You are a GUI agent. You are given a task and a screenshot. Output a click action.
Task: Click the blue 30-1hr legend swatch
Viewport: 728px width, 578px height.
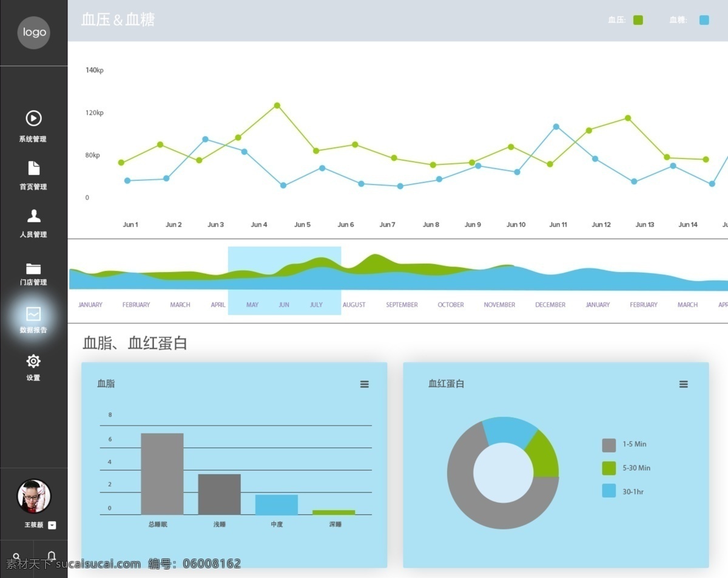tap(609, 491)
